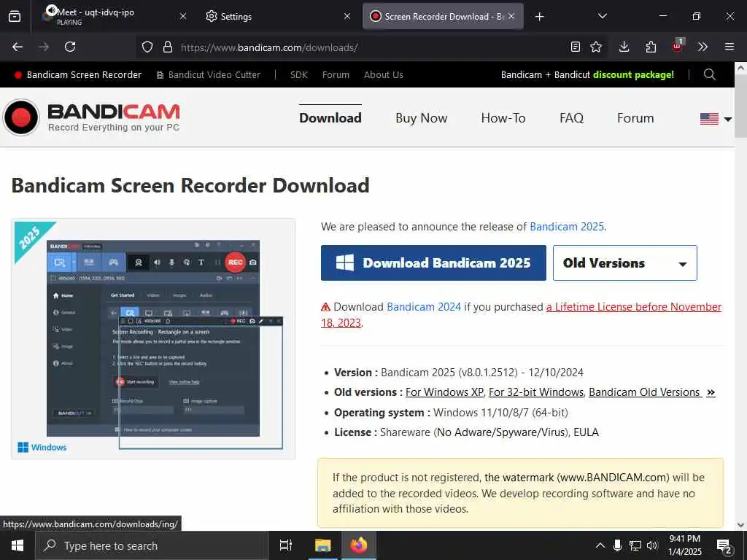Click the microphone tray icon

coord(617,545)
